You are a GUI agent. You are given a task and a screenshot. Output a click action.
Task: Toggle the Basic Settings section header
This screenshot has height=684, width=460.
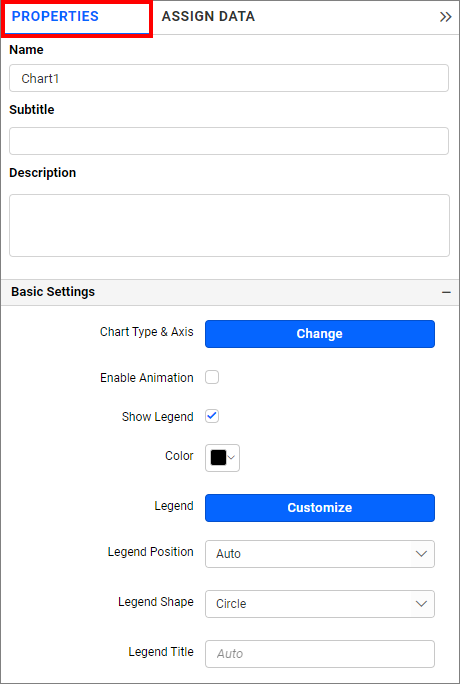coord(230,292)
